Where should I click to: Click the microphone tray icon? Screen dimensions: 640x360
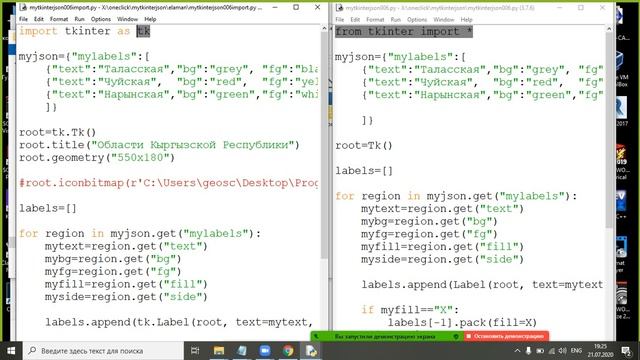pos(528,351)
